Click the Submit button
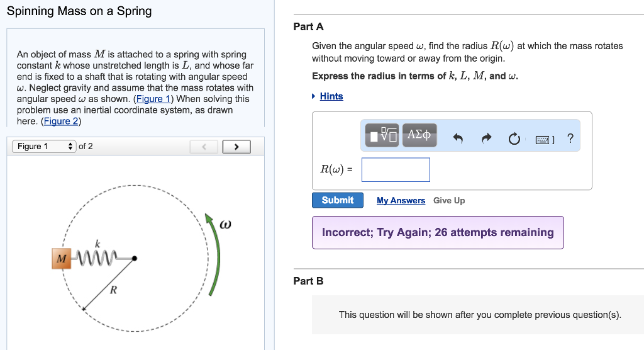Screen dimensions: 644x350 tap(337, 200)
